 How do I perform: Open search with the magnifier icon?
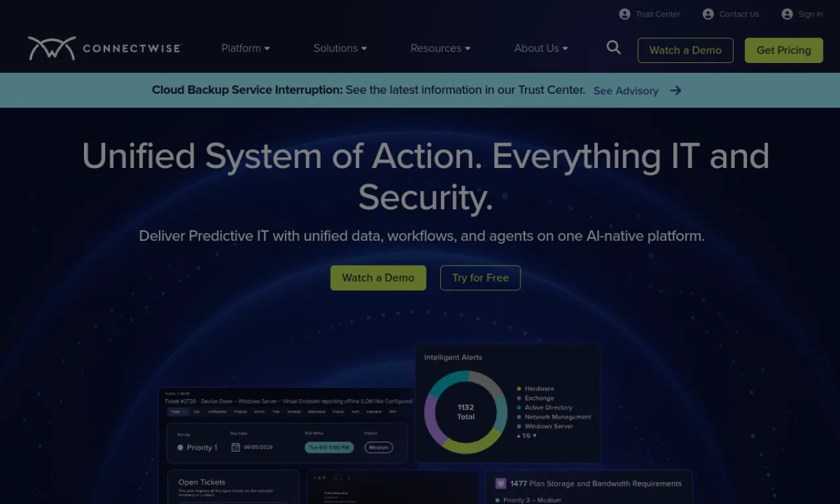[614, 47]
